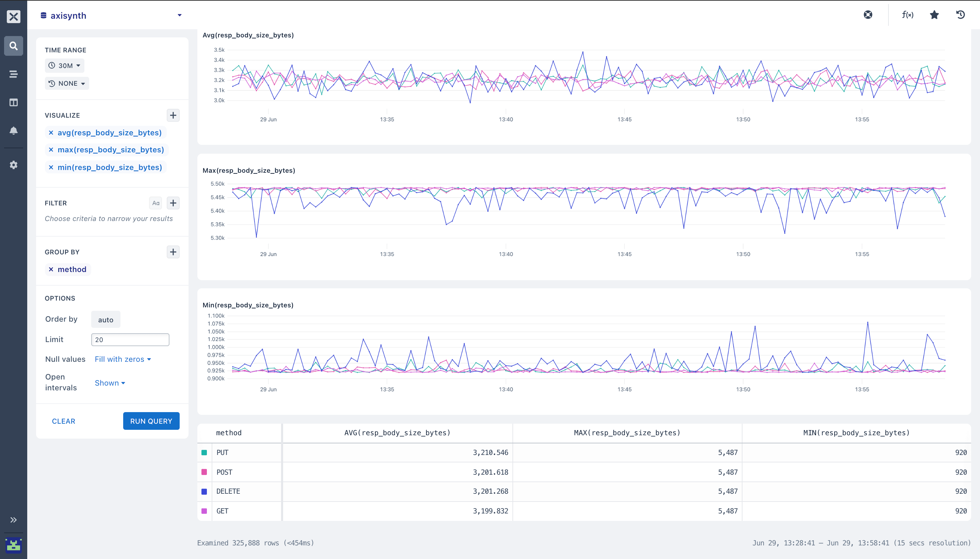Image resolution: width=980 pixels, height=559 pixels.
Task: Click the Limit input field
Action: tap(130, 340)
